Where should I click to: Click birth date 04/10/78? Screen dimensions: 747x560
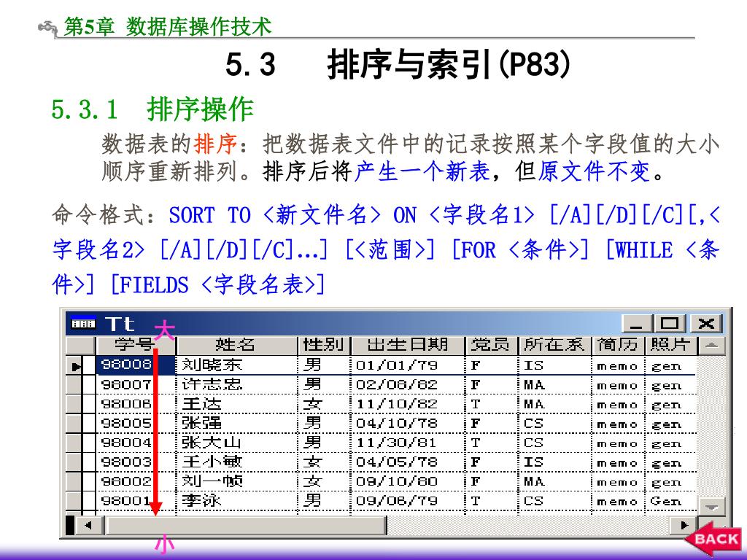click(396, 424)
